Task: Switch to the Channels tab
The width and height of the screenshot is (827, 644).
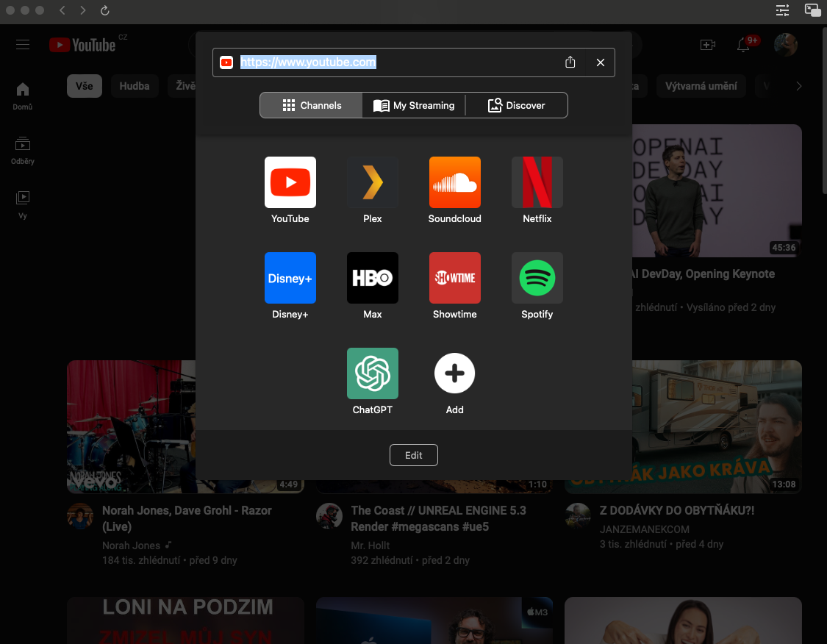Action: click(x=311, y=105)
